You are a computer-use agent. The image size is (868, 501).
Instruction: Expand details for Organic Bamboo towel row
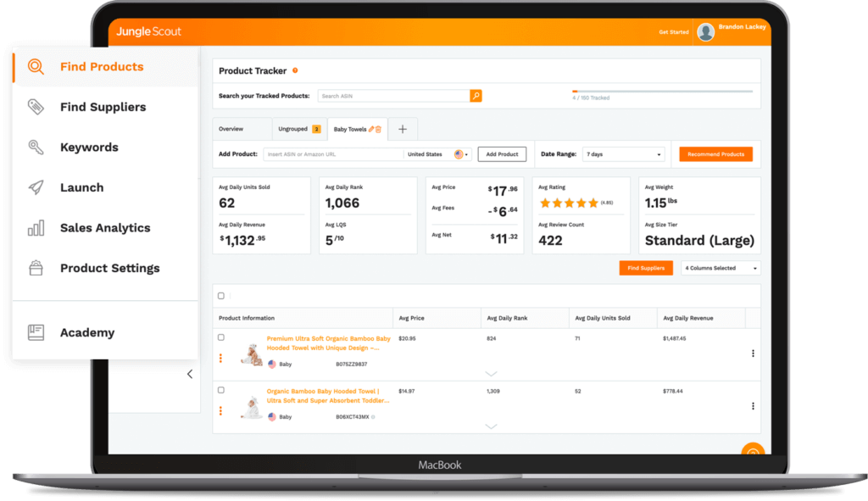(x=491, y=426)
